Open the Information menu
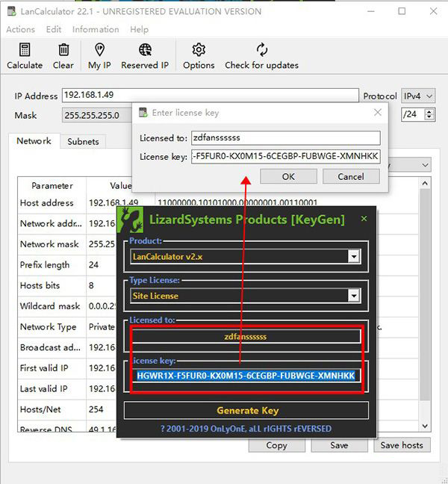The image size is (448, 484). [x=96, y=30]
